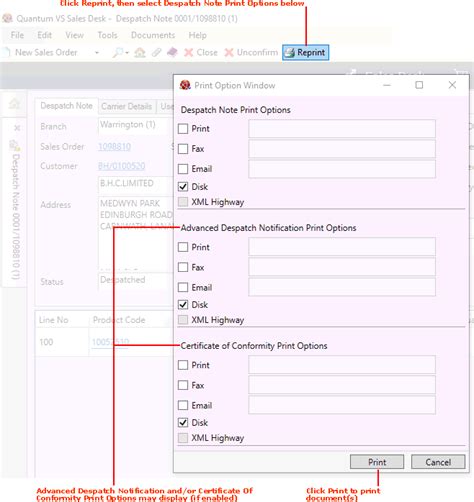This screenshot has height=502, width=474.
Task: Click the red X Close toolbar icon
Action: (189, 52)
